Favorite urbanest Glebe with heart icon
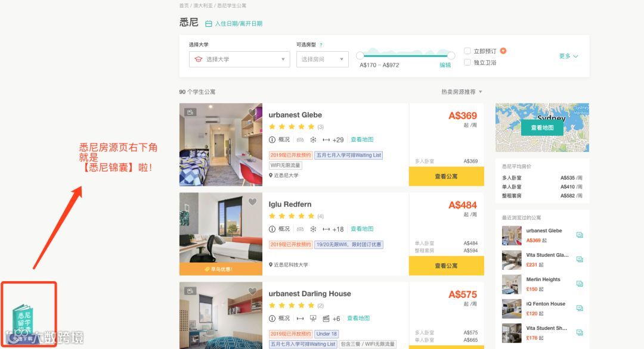The width and height of the screenshot is (644, 349). pyautogui.click(x=252, y=113)
